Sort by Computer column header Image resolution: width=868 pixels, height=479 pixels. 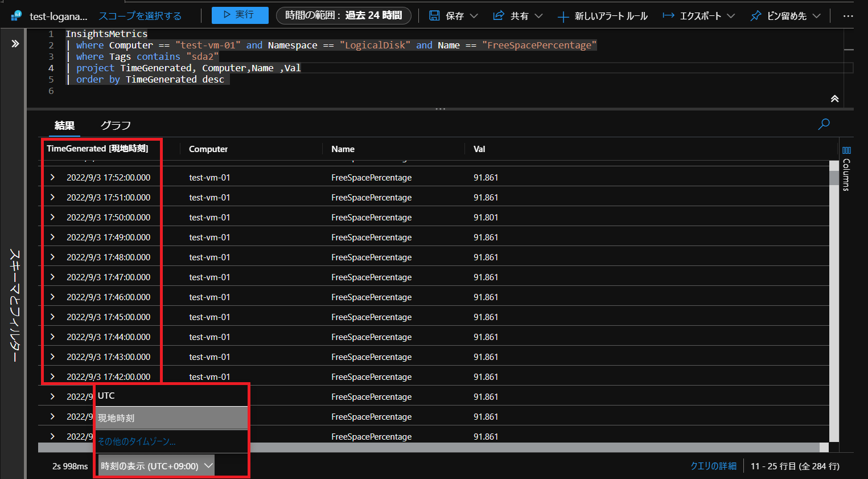pos(208,149)
